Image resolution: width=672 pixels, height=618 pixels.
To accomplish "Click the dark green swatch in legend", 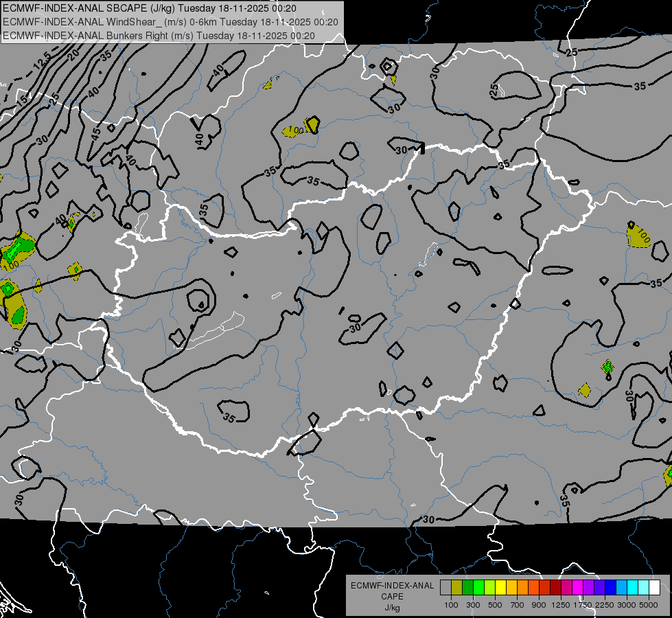I will tap(467, 588).
